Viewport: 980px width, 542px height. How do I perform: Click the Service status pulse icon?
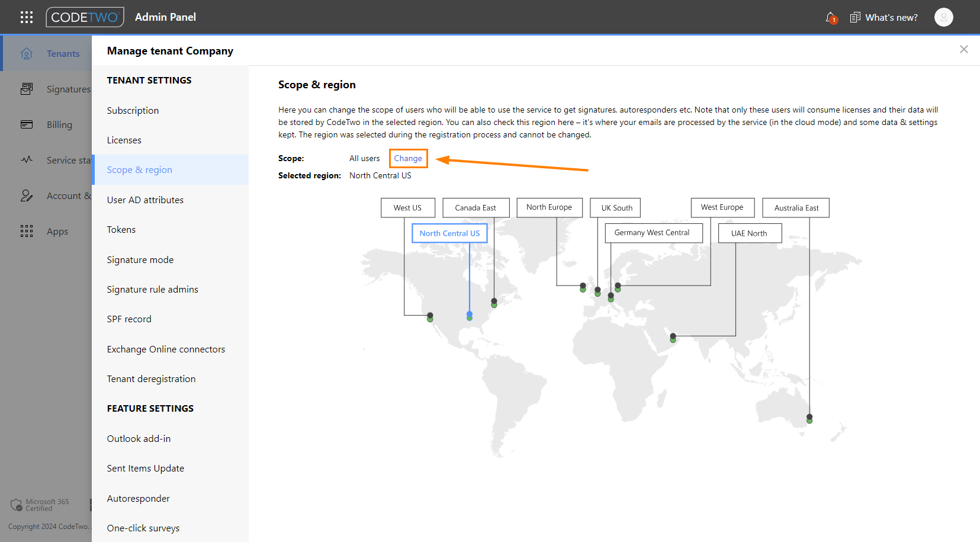[x=27, y=160]
